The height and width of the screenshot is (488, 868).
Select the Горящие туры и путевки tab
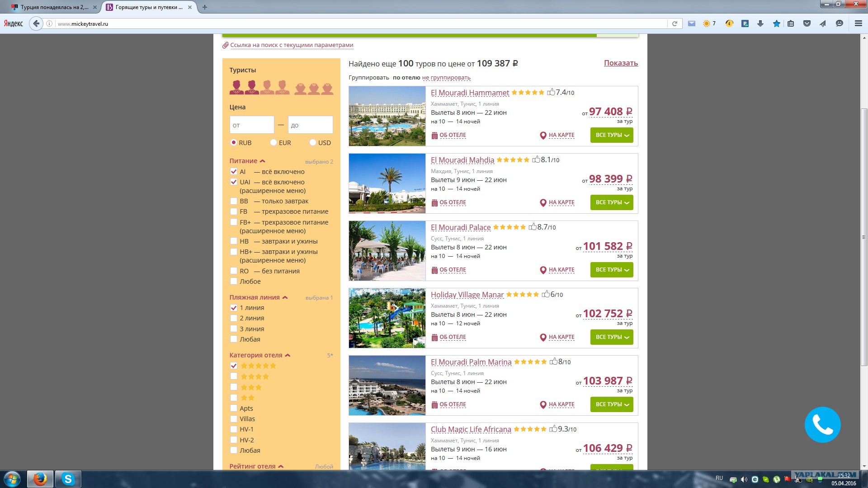point(149,7)
